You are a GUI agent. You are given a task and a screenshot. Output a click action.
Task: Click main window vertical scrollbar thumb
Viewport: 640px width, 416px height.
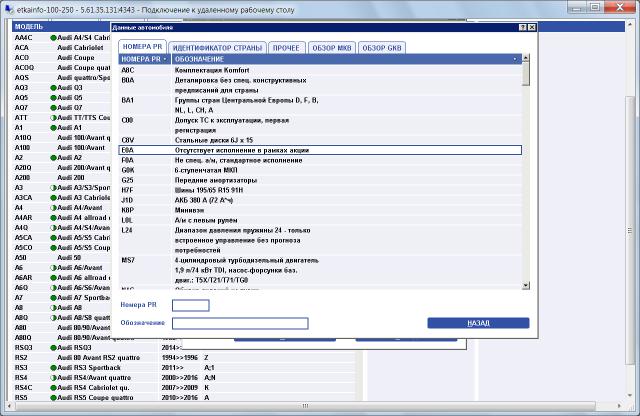point(630,231)
